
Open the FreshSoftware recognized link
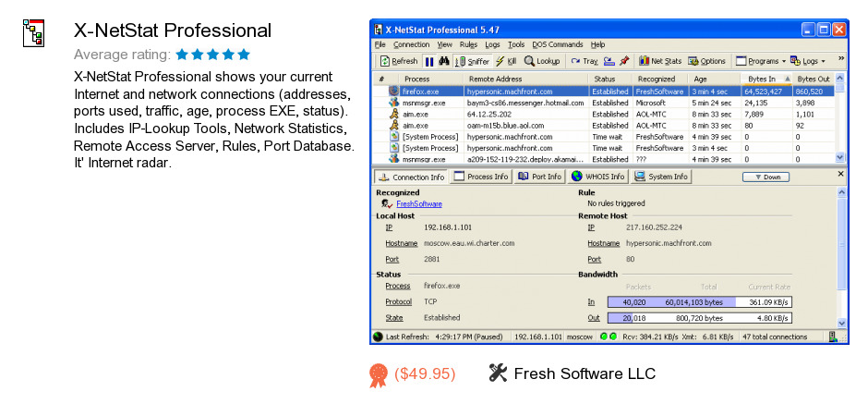coord(419,204)
